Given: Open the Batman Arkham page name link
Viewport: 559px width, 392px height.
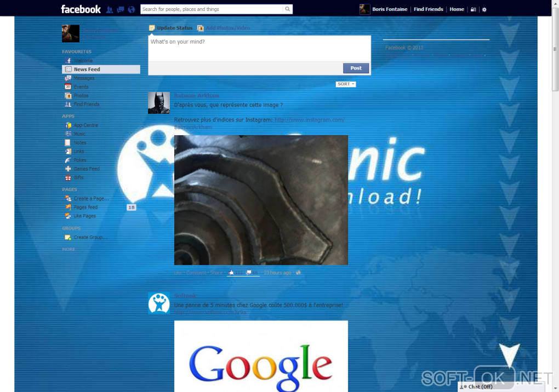Looking at the screenshot, I should 196,95.
